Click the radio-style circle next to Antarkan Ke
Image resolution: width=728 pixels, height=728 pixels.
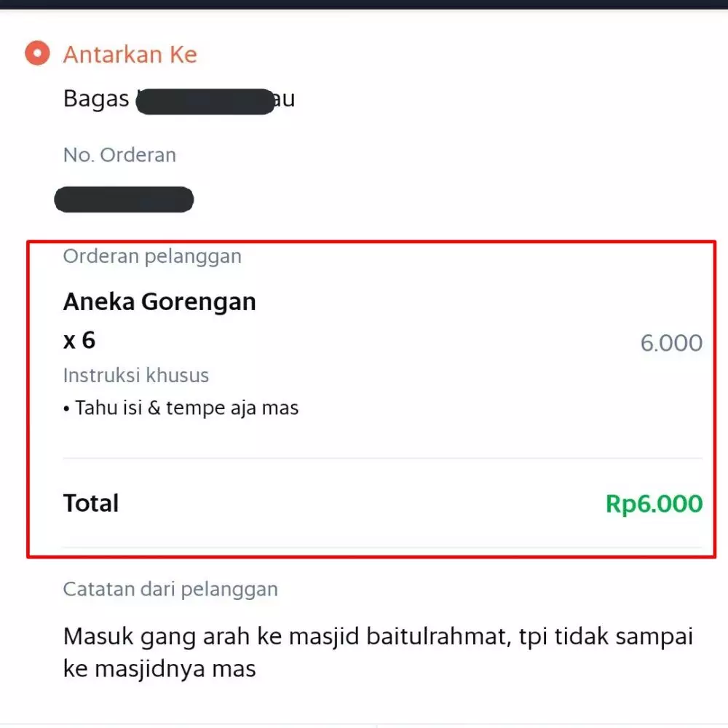coord(36,53)
